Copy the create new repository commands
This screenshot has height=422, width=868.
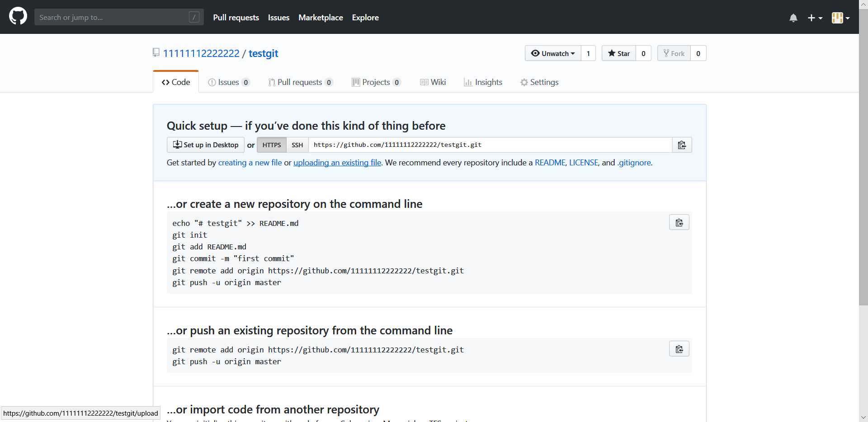679,222
